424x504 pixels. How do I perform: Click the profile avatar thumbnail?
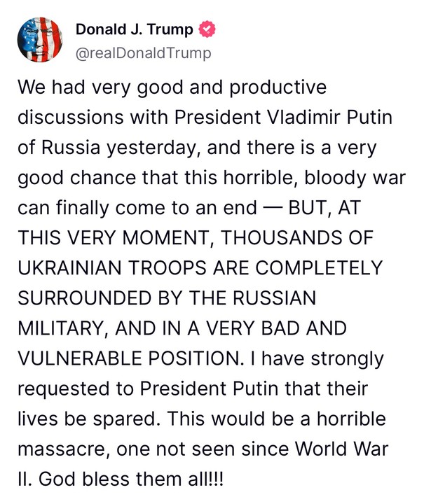click(39, 40)
